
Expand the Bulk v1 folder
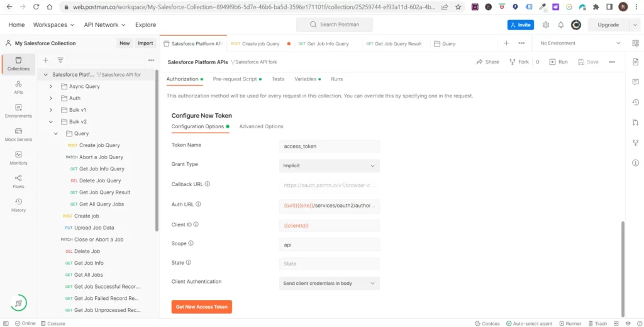click(50, 110)
